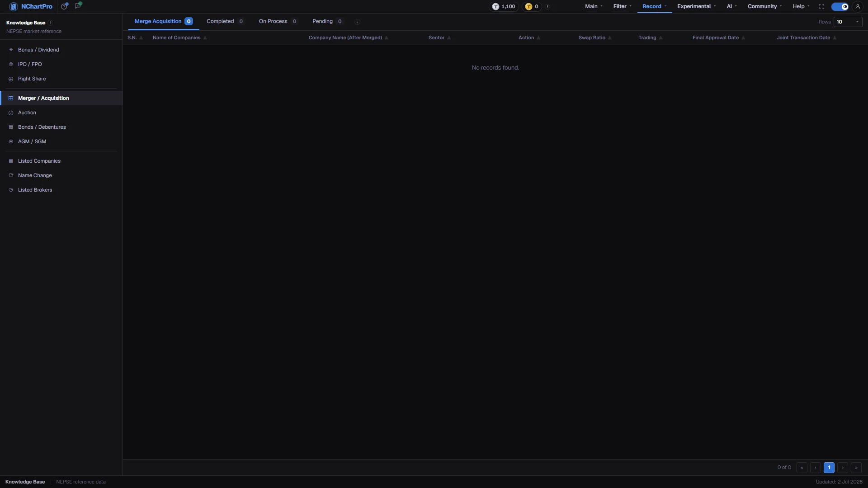Expand the Community menu dropdown
This screenshot has height=488, width=868.
[764, 6]
